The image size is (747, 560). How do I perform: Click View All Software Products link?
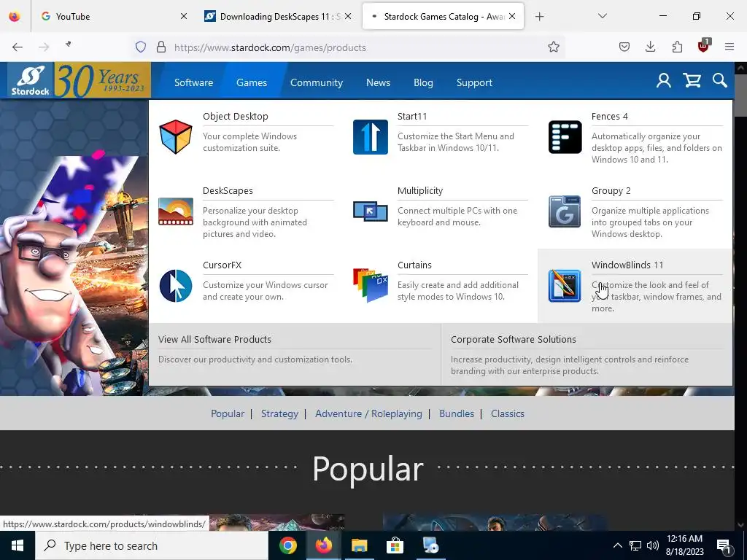tap(214, 340)
